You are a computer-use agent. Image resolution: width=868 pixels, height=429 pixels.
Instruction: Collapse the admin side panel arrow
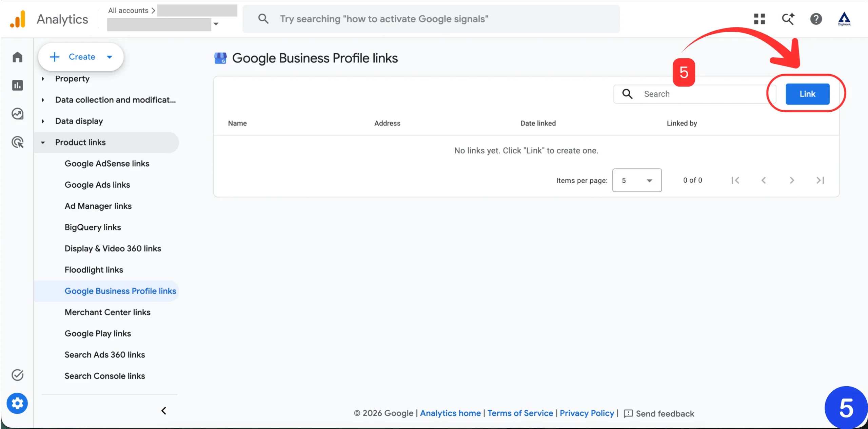[x=164, y=411]
